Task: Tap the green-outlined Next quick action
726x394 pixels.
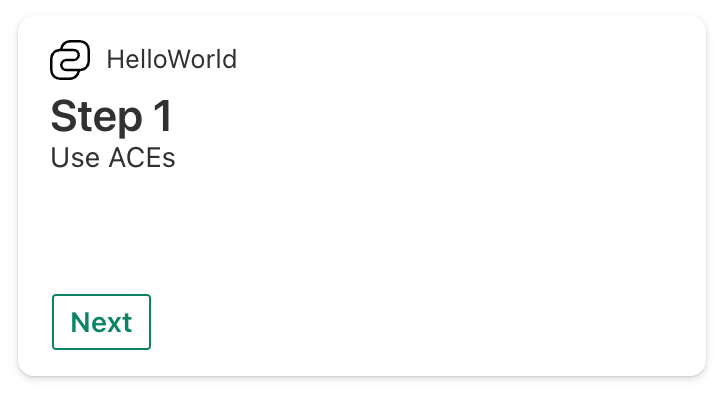Action: pyautogui.click(x=101, y=322)
